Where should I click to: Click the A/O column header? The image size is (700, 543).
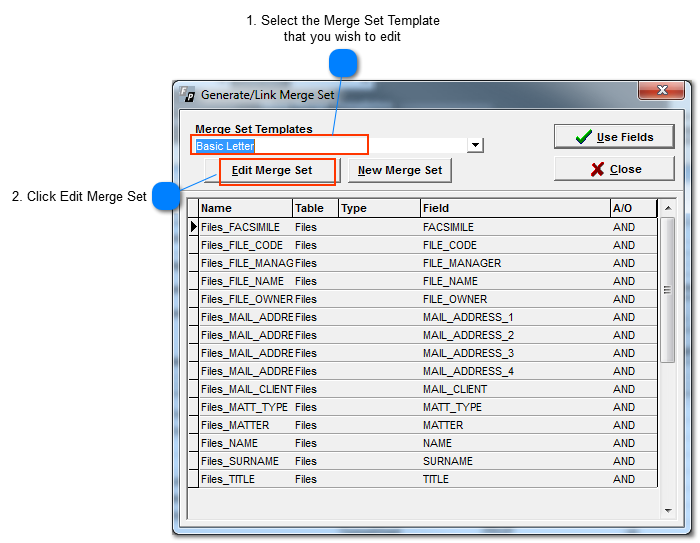(x=632, y=209)
